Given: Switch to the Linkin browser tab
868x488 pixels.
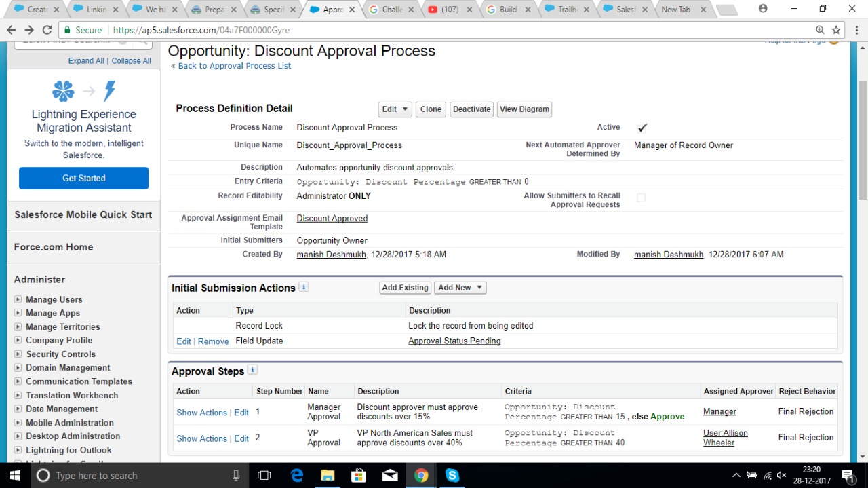Looking at the screenshot, I should [96, 10].
